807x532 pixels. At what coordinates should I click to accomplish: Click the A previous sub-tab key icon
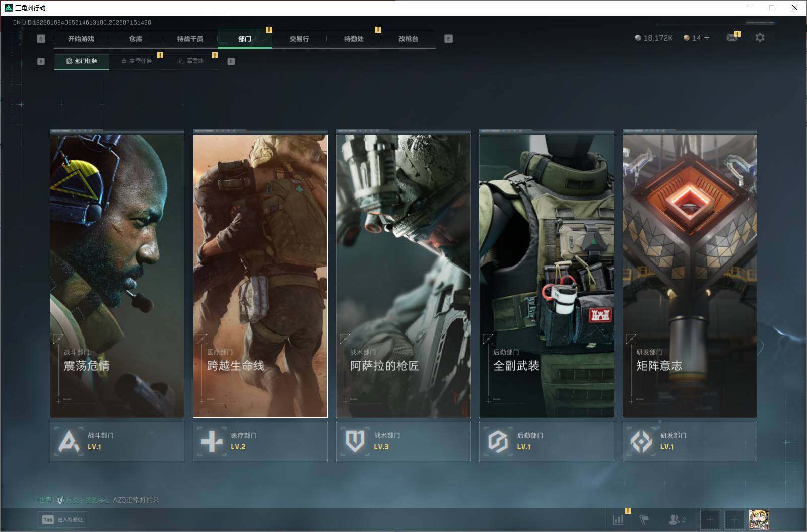point(41,61)
